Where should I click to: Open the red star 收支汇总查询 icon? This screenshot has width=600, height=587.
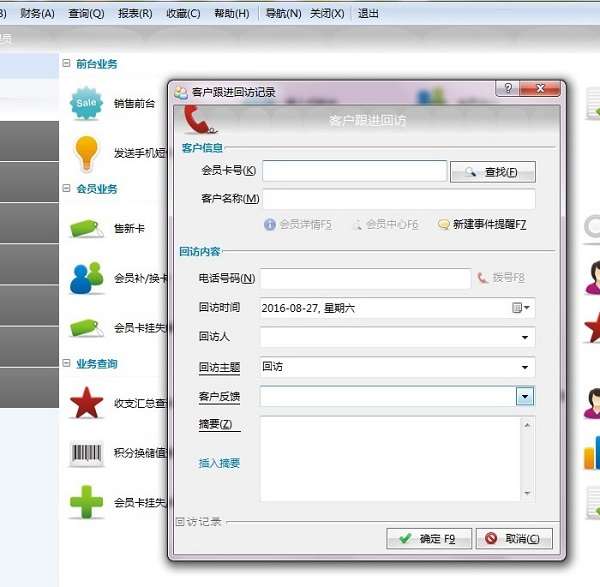tap(86, 403)
